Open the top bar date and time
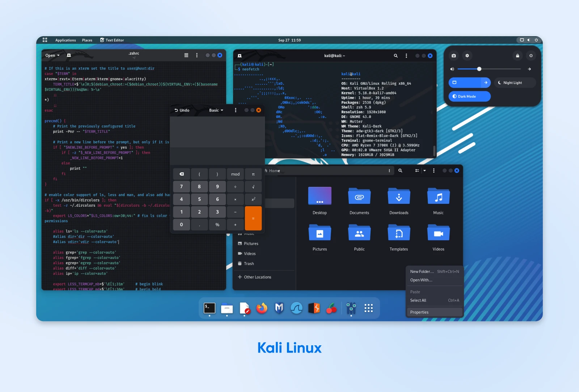This screenshot has width=579, height=392. click(289, 40)
